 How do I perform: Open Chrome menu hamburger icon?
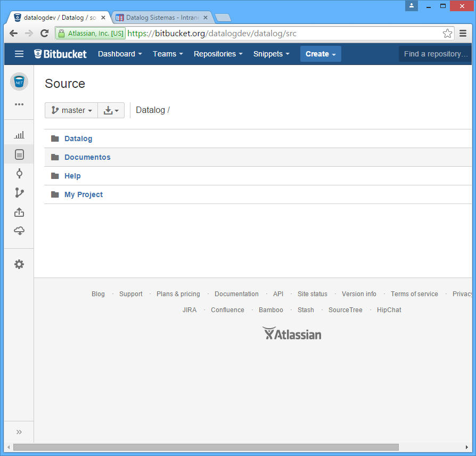[x=463, y=33]
